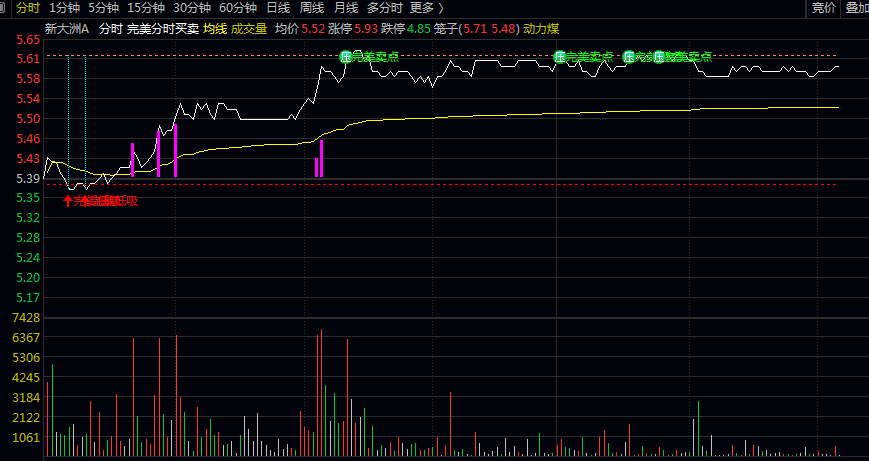869x461 pixels.
Task: Click the yellow 均线 legend label
Action: point(215,29)
